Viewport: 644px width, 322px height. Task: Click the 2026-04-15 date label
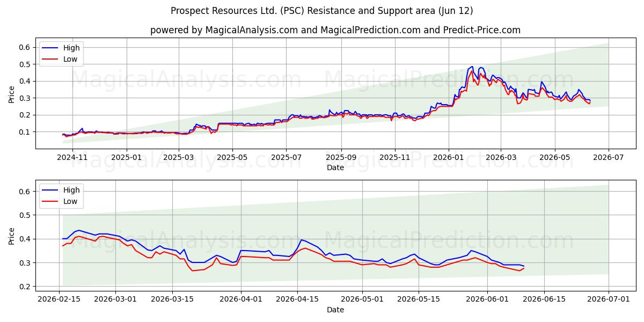pos(297,299)
